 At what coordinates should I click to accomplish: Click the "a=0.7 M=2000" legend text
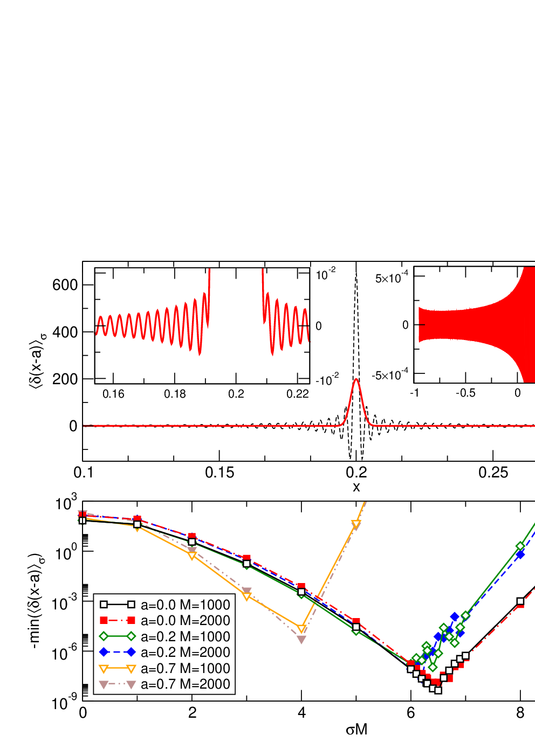[x=186, y=684]
